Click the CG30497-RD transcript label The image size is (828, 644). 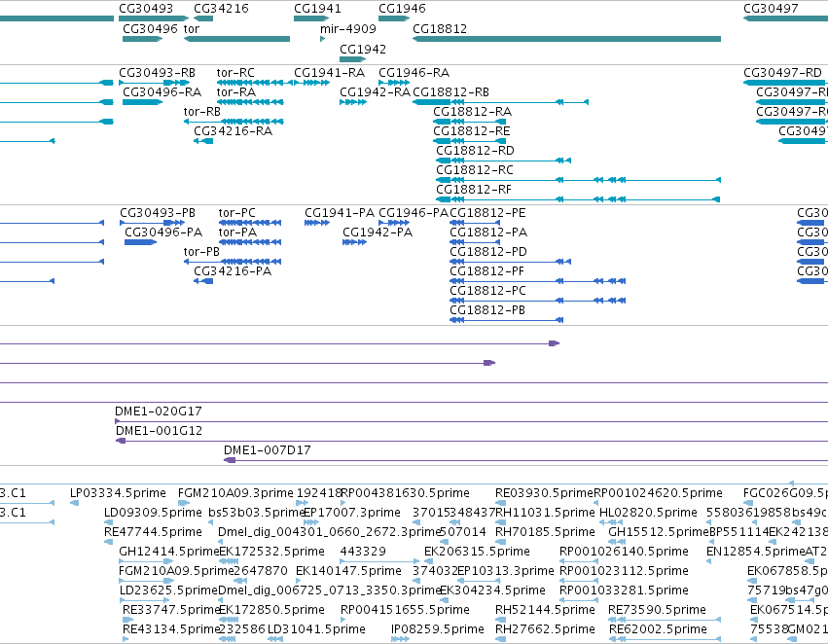pos(782,72)
